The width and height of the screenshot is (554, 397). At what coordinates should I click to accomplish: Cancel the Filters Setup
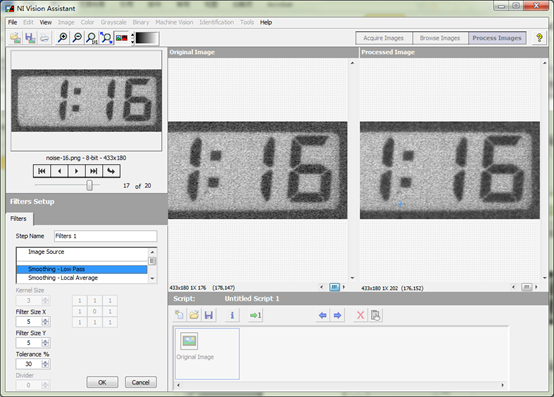point(140,382)
